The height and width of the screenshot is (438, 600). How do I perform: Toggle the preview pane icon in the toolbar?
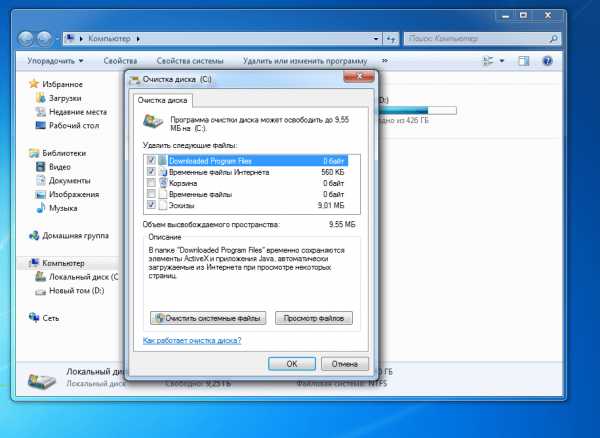pos(523,61)
